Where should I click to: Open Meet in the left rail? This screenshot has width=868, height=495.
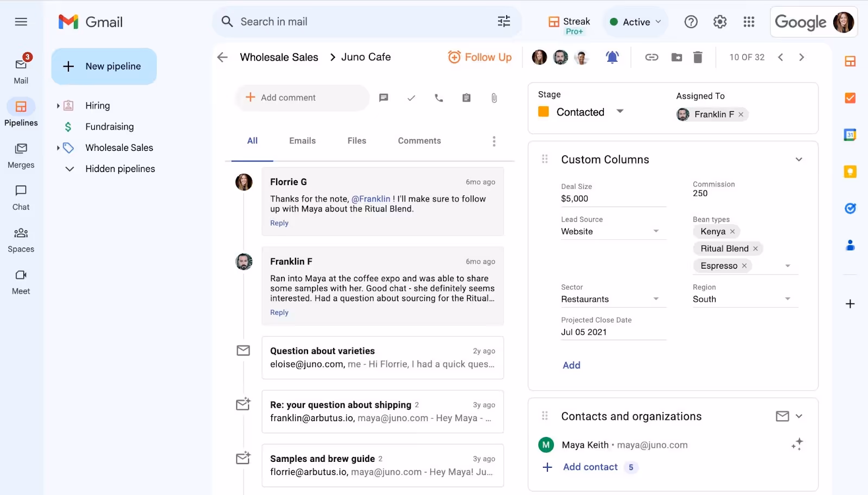pos(21,282)
